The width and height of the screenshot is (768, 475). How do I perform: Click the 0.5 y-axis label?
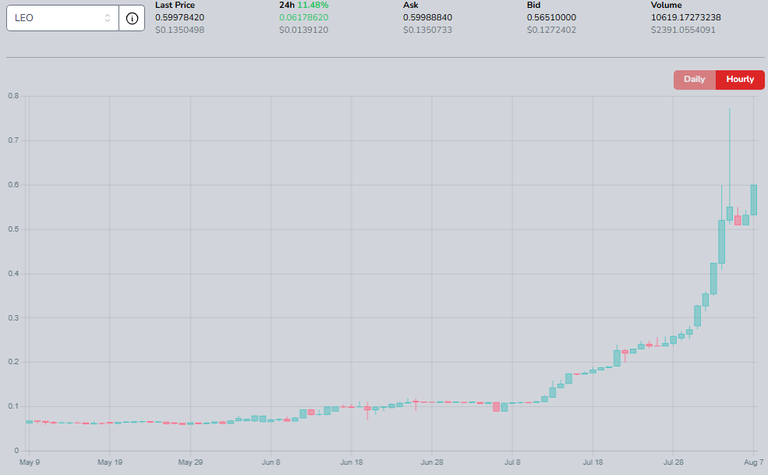point(13,229)
